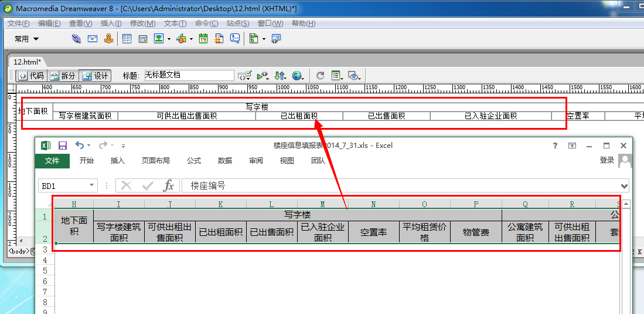Screen dimensions: 644x314
Task: Click the No Browser/Check Errors icon
Action: (263, 76)
